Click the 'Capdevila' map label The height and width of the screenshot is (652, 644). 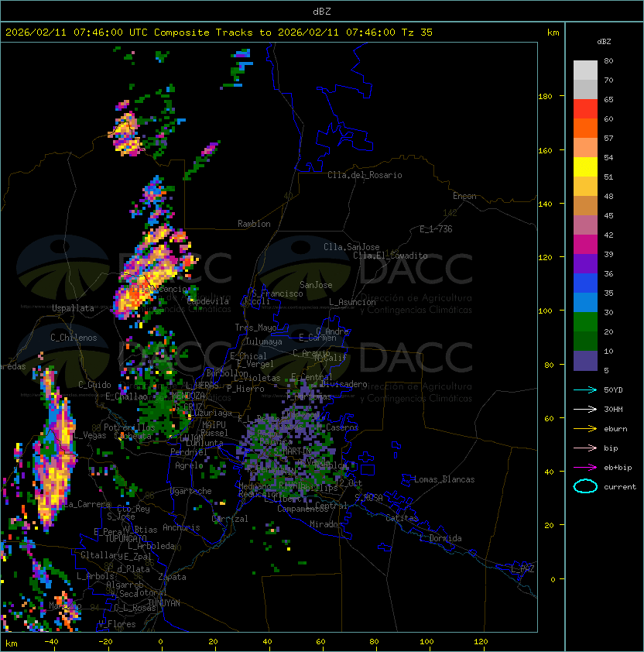(208, 301)
